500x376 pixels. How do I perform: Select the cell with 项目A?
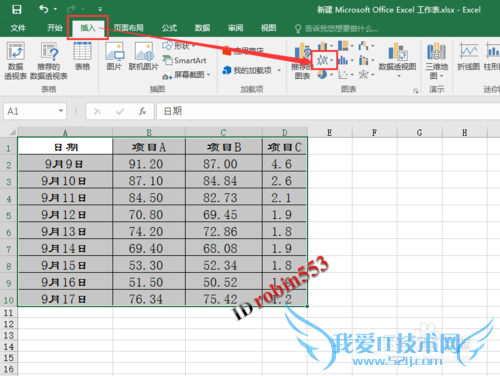[x=149, y=147]
